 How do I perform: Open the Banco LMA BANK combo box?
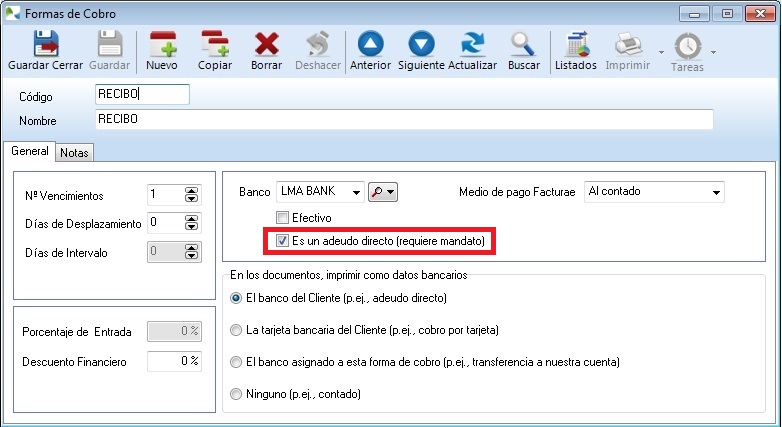point(320,192)
